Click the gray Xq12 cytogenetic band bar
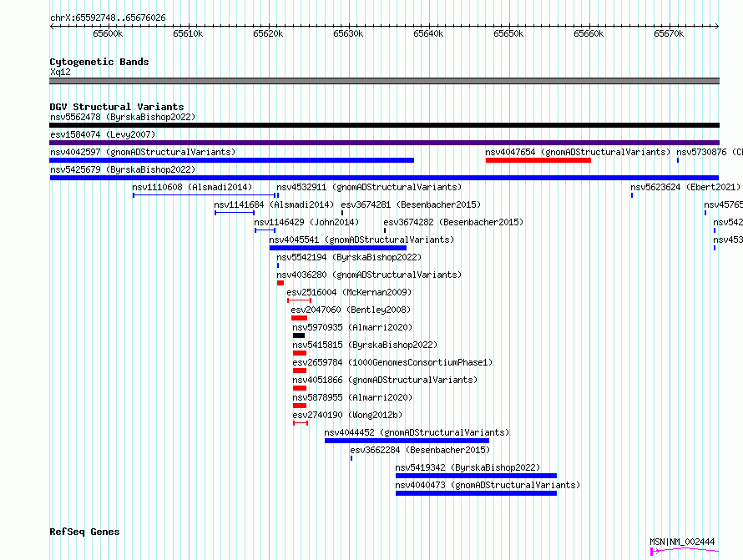The width and height of the screenshot is (743, 560). 384,81
